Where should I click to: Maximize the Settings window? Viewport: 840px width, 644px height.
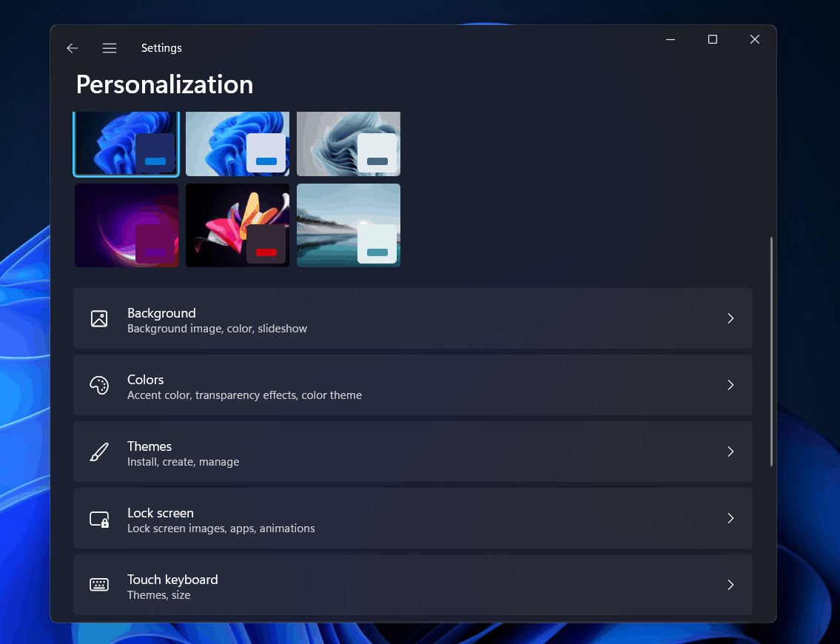(x=712, y=40)
